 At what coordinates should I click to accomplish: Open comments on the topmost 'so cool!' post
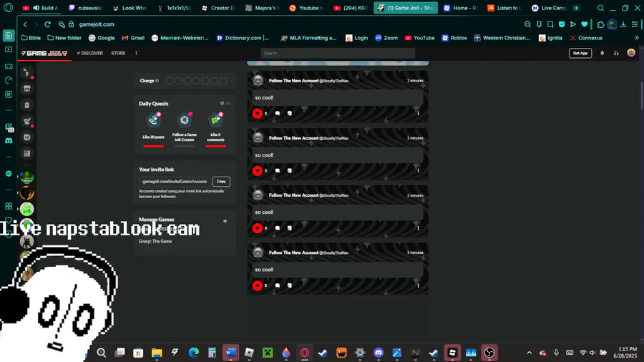pyautogui.click(x=277, y=113)
